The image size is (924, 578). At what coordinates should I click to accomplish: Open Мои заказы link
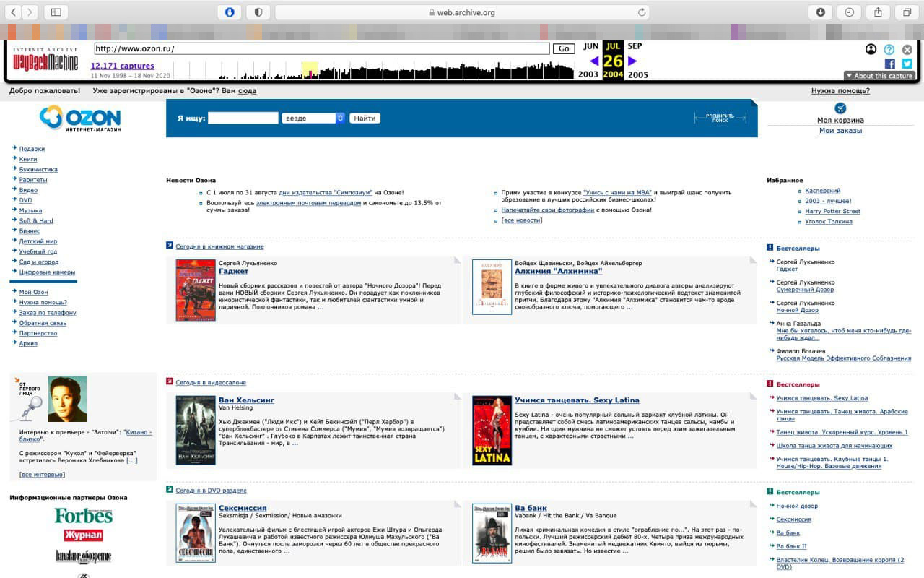click(x=840, y=131)
